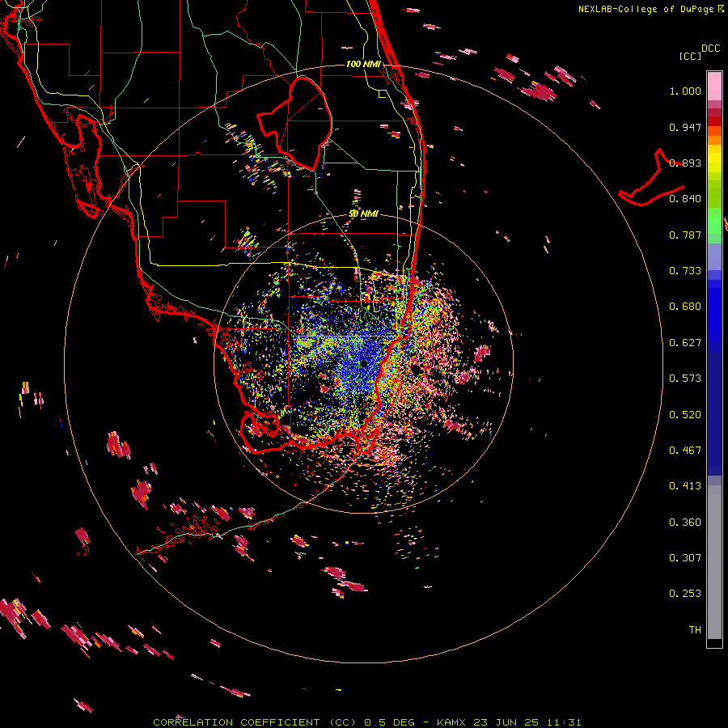
Task: Pick the periwinkle light-blue swatch on the color bar
Action: tap(714, 256)
